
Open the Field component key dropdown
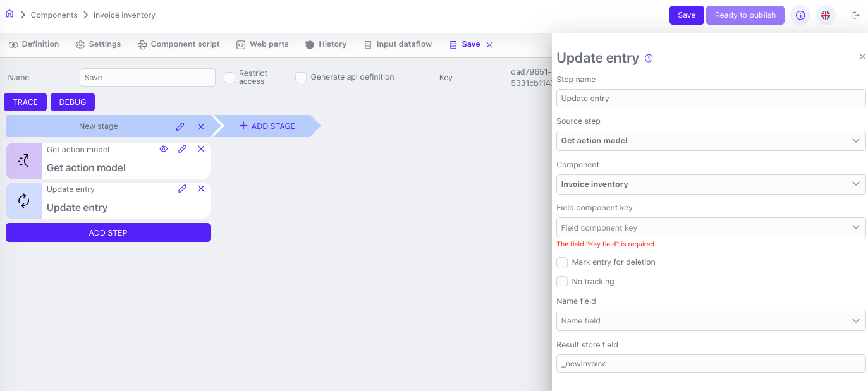711,227
